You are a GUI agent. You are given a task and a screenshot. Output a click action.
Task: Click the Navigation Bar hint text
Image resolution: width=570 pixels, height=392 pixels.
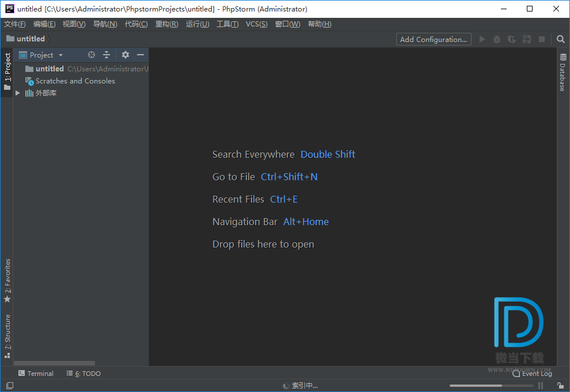pos(245,222)
